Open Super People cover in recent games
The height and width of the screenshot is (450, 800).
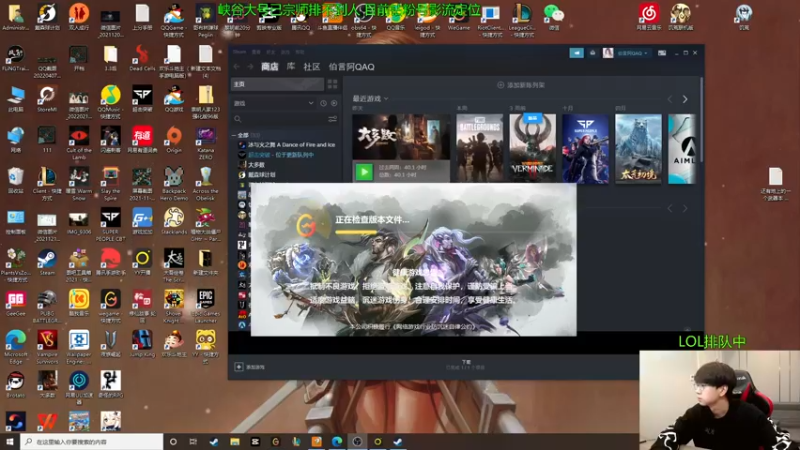click(585, 148)
